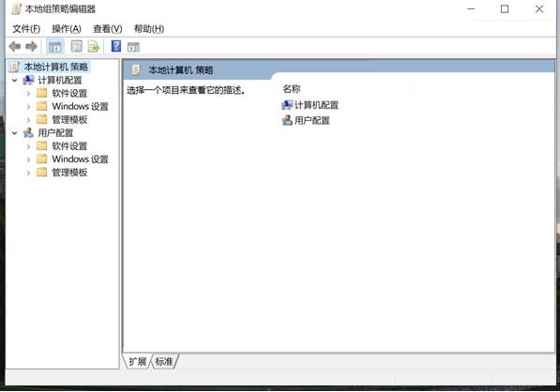Click the Back arrow toolbar icon
The width and height of the screenshot is (560, 392).
pos(15,46)
